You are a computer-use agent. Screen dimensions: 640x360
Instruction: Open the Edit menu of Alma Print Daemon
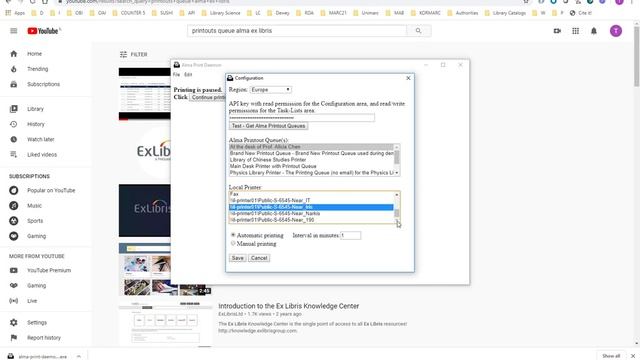[188, 75]
